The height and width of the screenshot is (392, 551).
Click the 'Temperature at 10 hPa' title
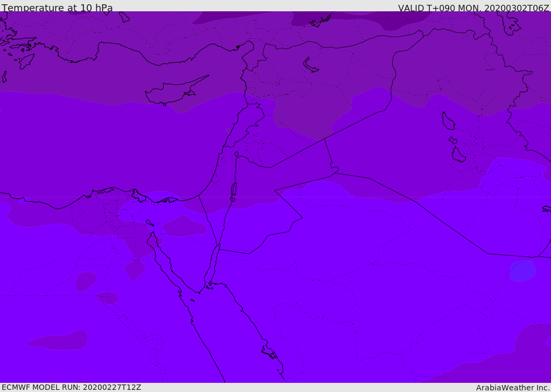tap(57, 8)
